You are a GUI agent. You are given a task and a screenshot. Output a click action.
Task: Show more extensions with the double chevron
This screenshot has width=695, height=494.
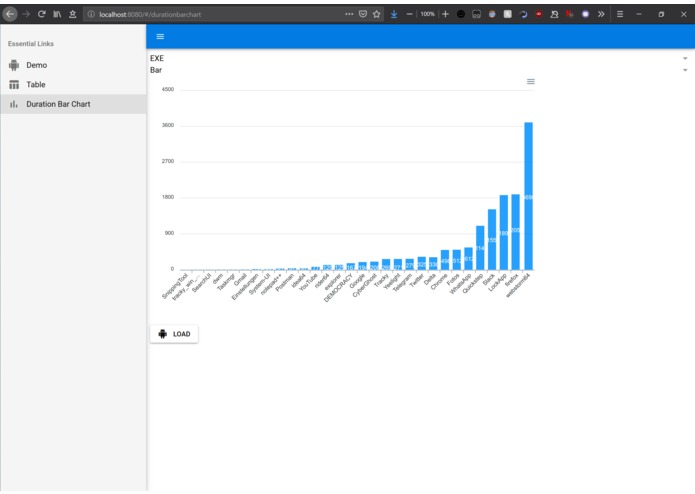point(601,14)
